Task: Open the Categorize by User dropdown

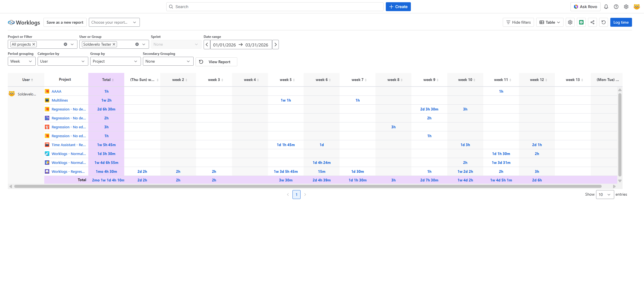Action: 63,61
